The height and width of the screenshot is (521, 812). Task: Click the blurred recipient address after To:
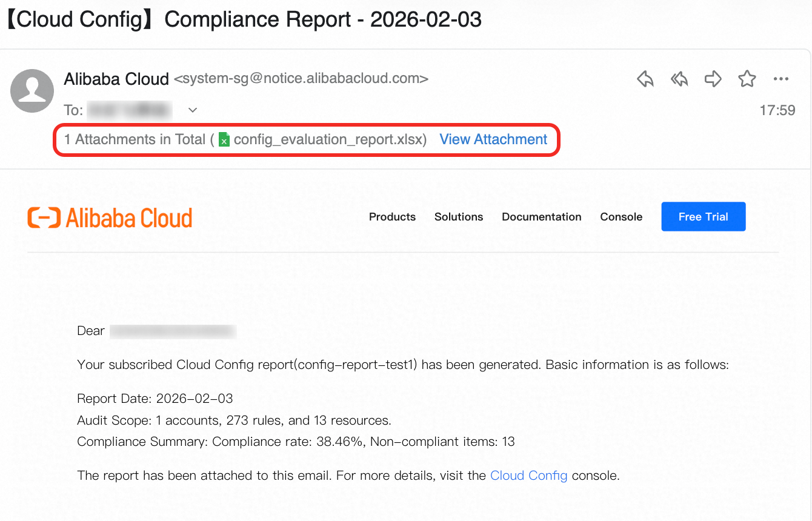pos(130,110)
